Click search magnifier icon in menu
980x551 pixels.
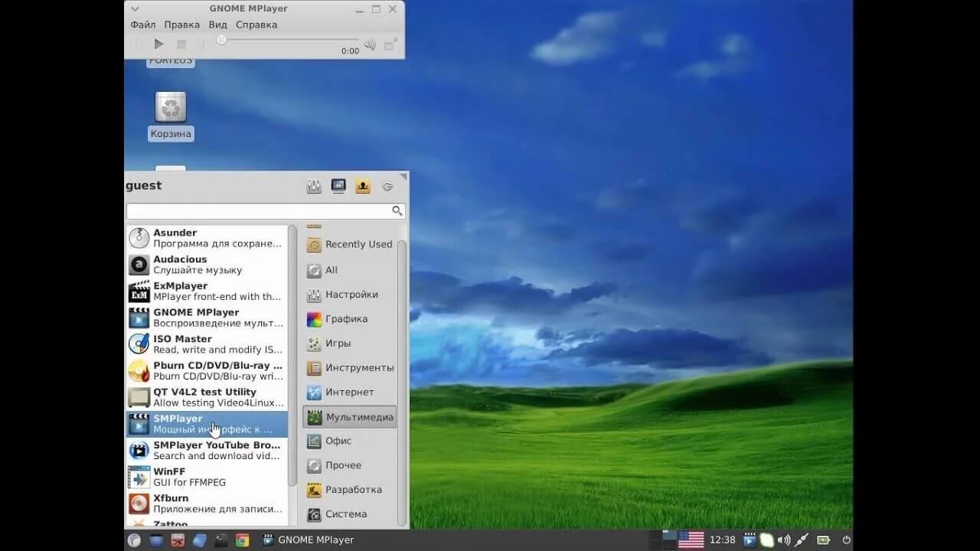(x=397, y=210)
